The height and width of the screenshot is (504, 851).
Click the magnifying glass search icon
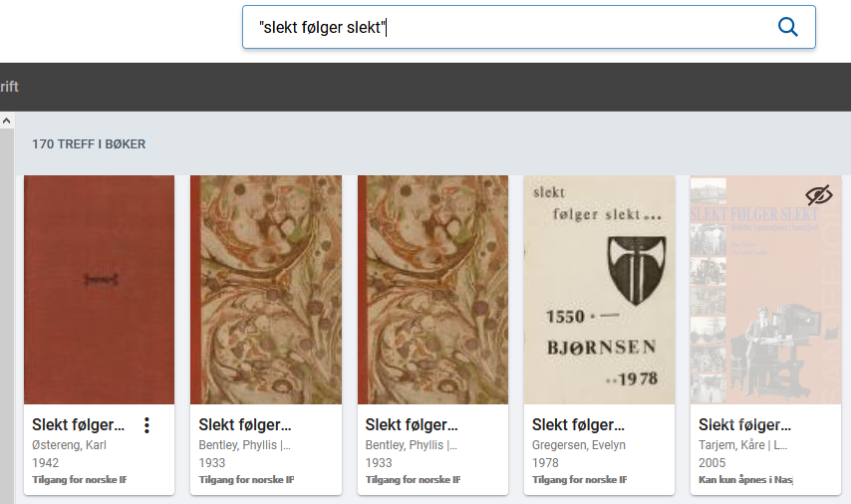[787, 27]
